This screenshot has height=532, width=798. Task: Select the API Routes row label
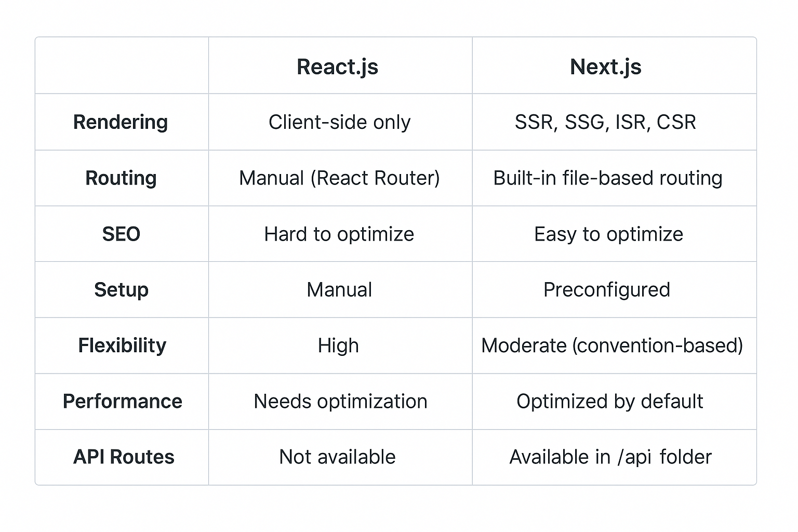tap(124, 457)
